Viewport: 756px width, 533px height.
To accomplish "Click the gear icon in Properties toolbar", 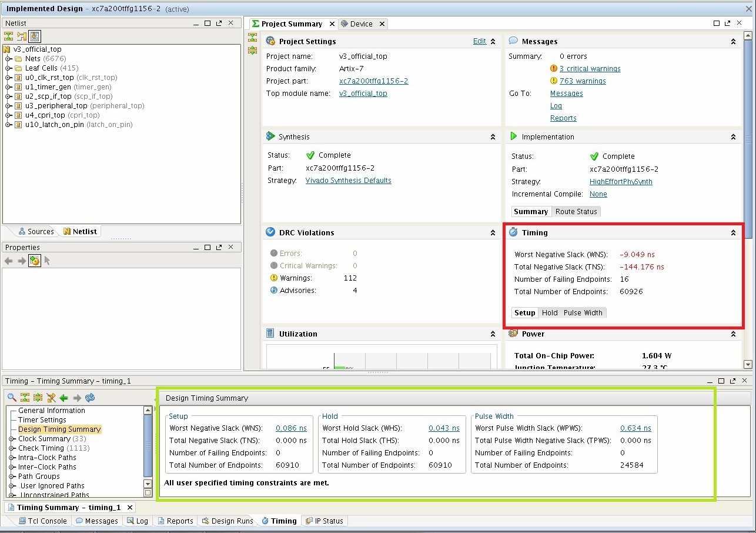I will click(35, 261).
